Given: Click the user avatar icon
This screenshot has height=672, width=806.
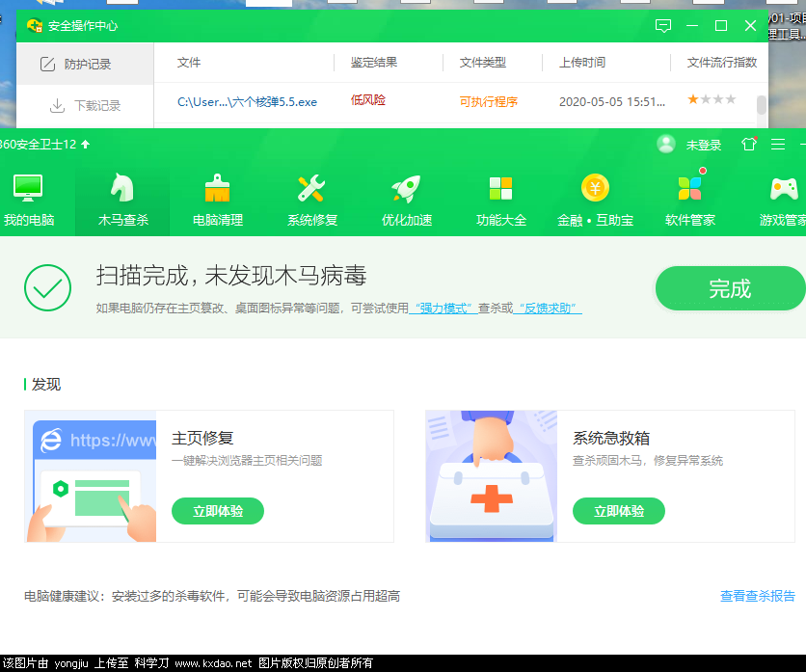Looking at the screenshot, I should click(x=666, y=144).
